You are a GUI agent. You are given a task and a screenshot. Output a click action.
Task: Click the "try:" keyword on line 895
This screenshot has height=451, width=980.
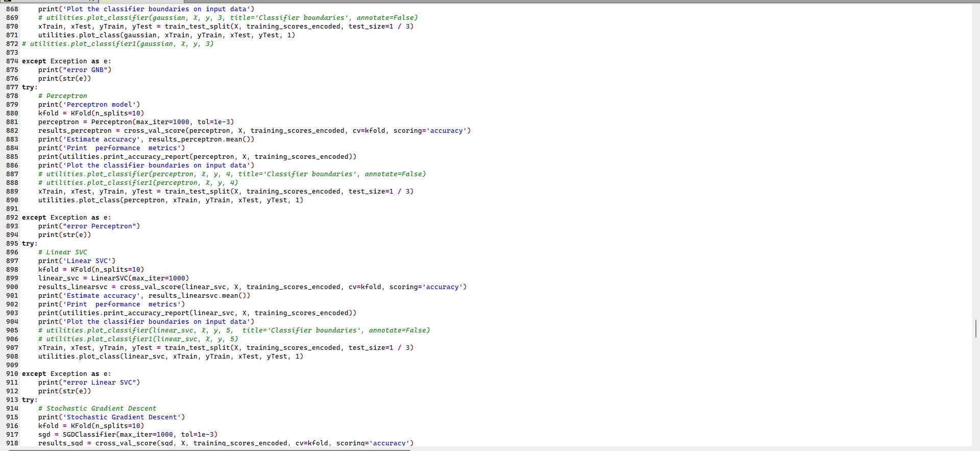point(30,244)
